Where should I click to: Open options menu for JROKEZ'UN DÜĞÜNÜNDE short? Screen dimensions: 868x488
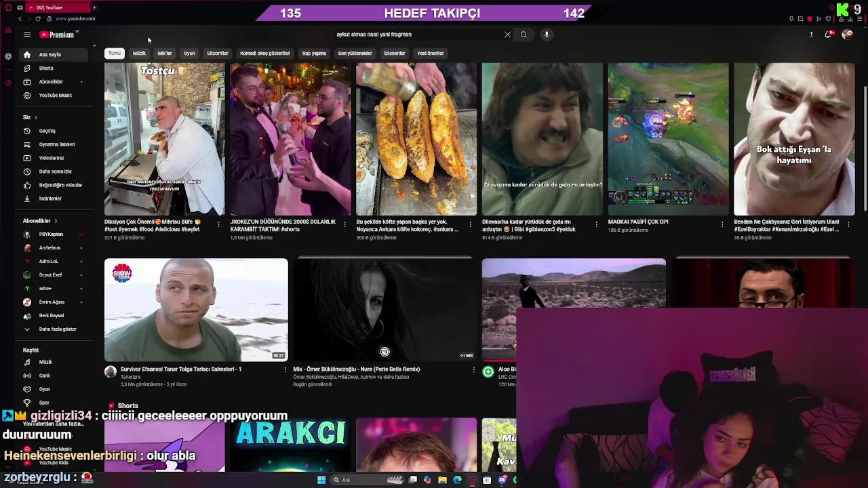pyautogui.click(x=344, y=224)
